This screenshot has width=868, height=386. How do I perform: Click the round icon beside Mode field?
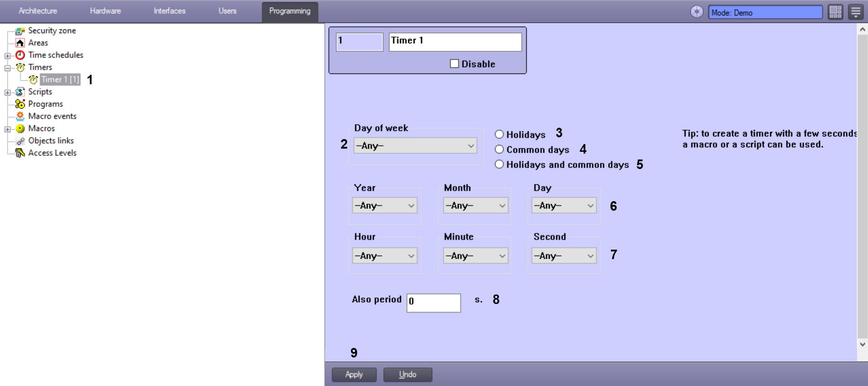[x=697, y=12]
